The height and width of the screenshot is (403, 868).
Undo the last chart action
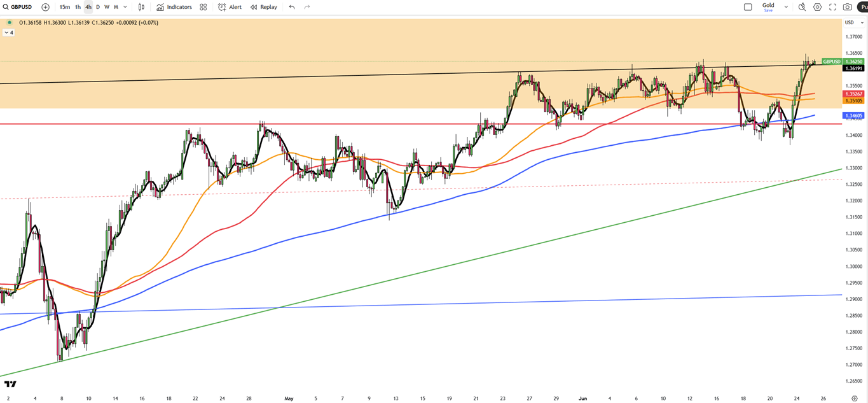(x=292, y=7)
